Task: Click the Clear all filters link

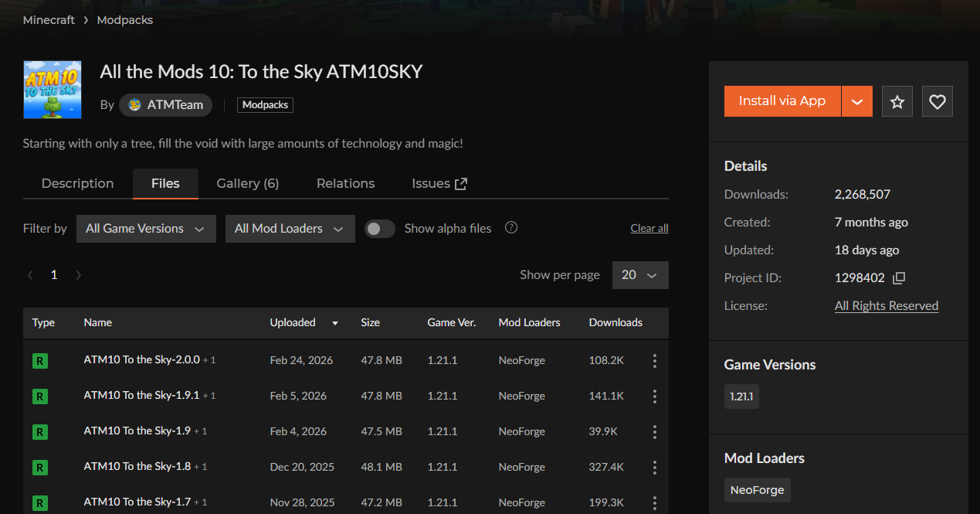Action: point(649,229)
